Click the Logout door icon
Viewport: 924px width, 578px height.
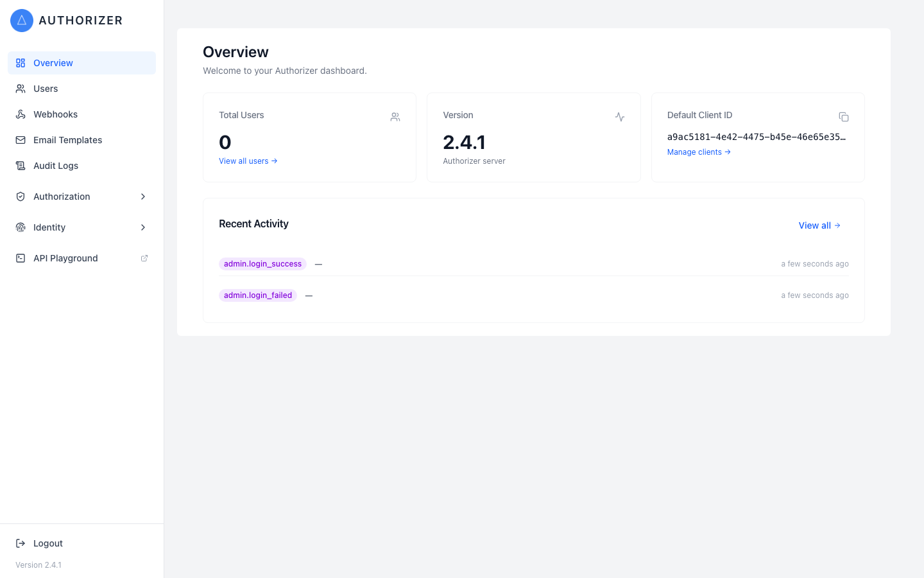[x=21, y=543]
